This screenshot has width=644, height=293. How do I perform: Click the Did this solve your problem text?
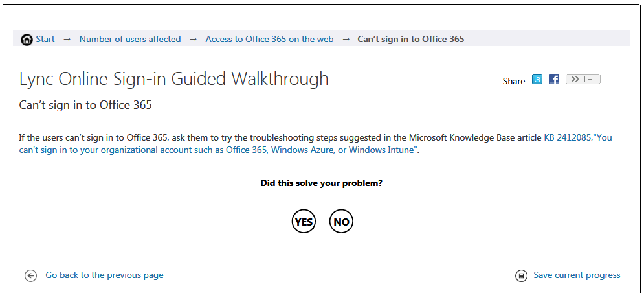click(321, 183)
